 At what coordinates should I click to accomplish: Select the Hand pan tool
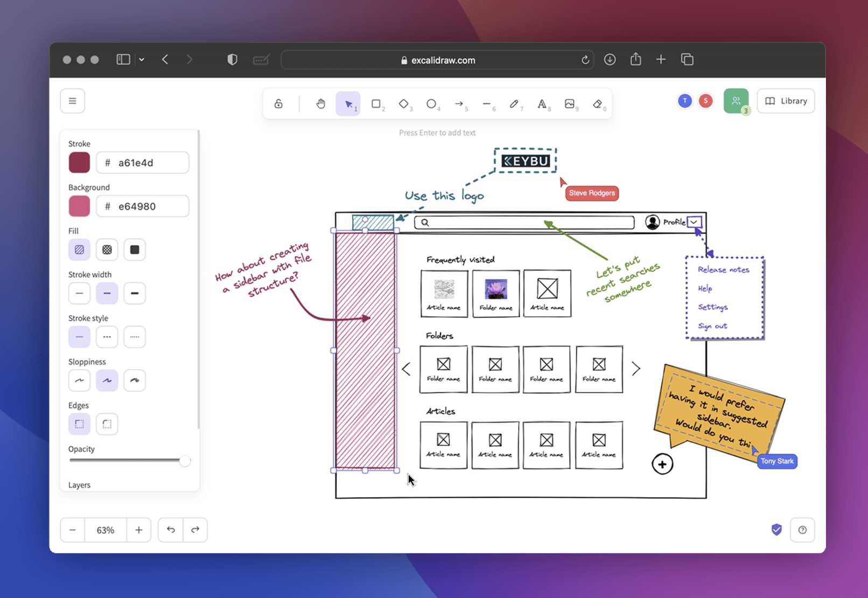[320, 103]
